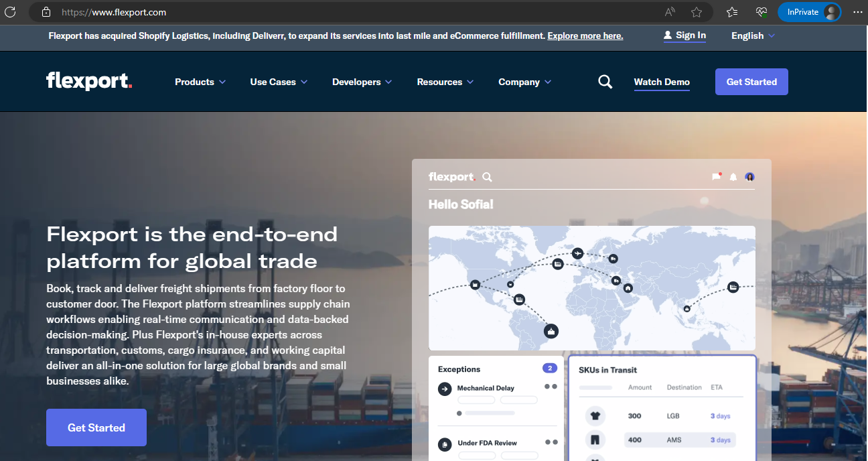Image resolution: width=868 pixels, height=461 pixels.
Task: Click the 'AMS' destination cell
Action: click(674, 440)
